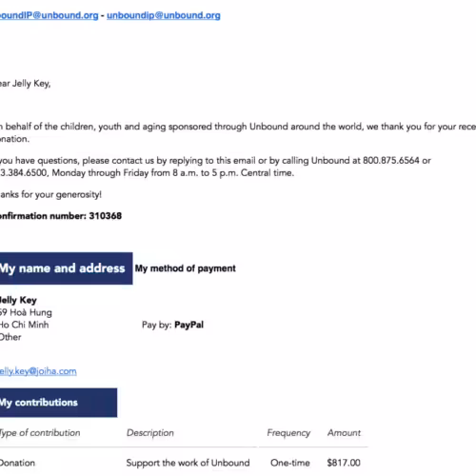Image resolution: width=476 pixels, height=476 pixels.
Task: Click the jelly.key@joiha.com email link
Action: pos(38,371)
